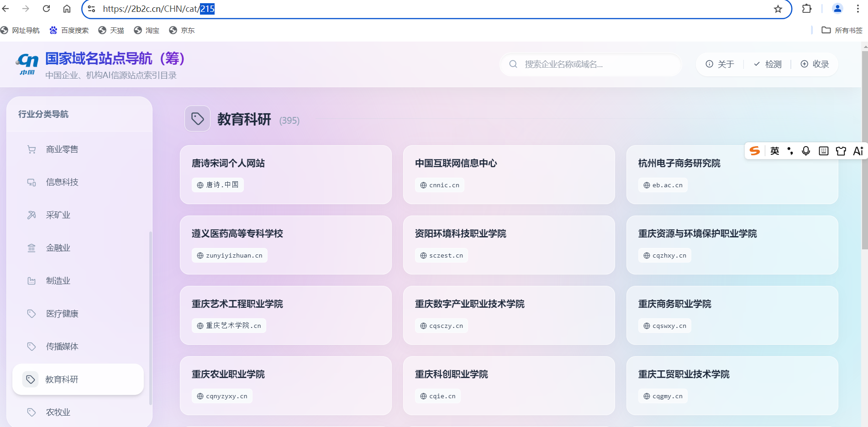This screenshot has width=868, height=427.
Task: Open 重庆工贸职业技术学院 card
Action: [x=732, y=385]
